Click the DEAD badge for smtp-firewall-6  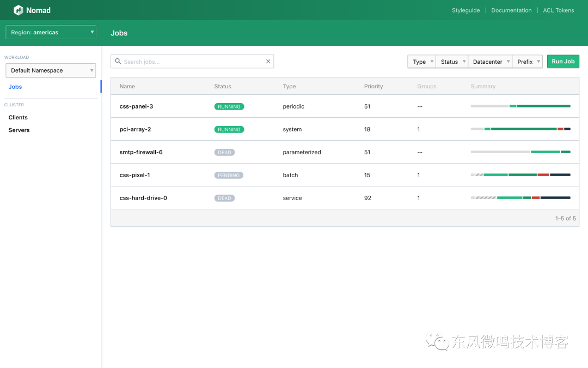225,153
